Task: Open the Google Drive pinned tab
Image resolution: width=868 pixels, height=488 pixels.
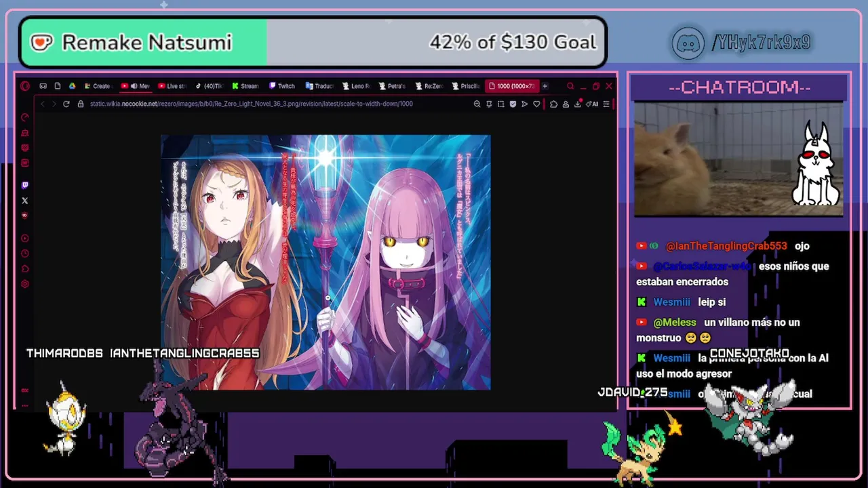Action: click(x=72, y=86)
